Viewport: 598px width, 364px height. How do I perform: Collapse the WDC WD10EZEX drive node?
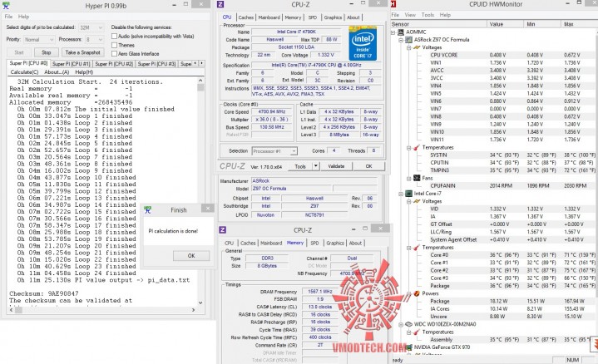(x=401, y=324)
